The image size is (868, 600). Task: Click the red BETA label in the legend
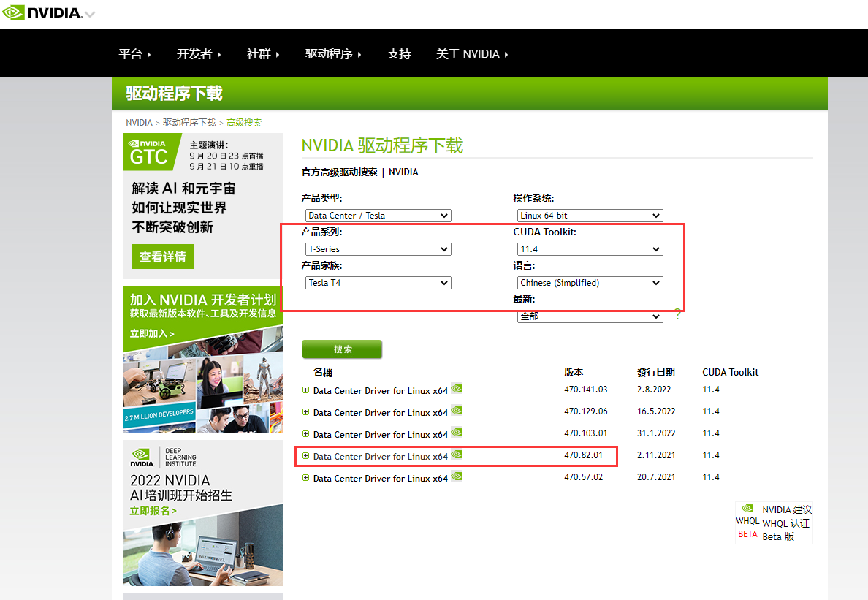747,534
